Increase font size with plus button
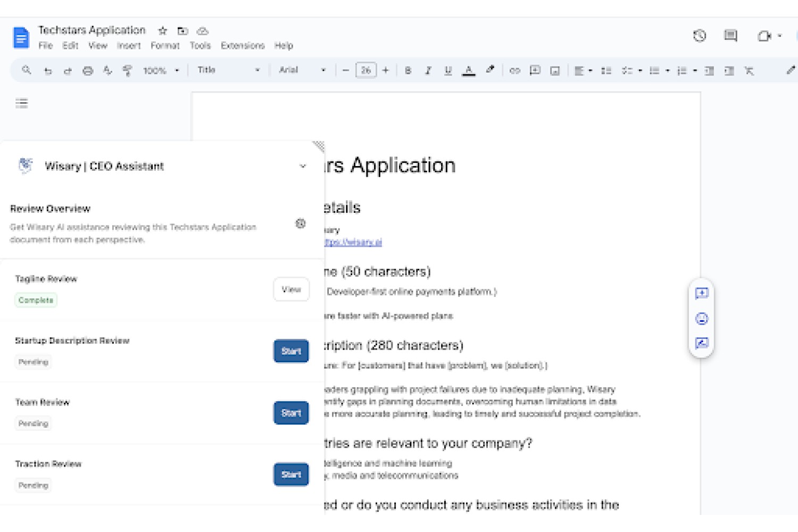 [386, 70]
